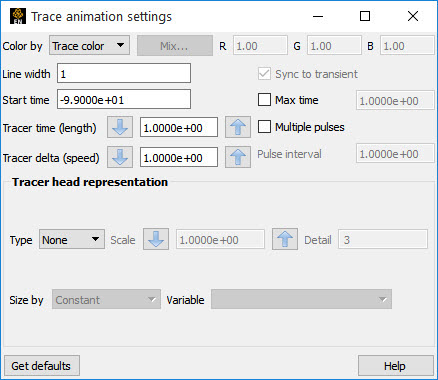
Task: Open Help for trace animation
Action: pyautogui.click(x=395, y=366)
